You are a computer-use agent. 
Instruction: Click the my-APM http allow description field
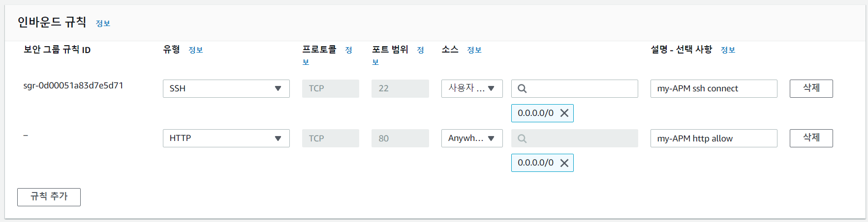[x=713, y=138]
